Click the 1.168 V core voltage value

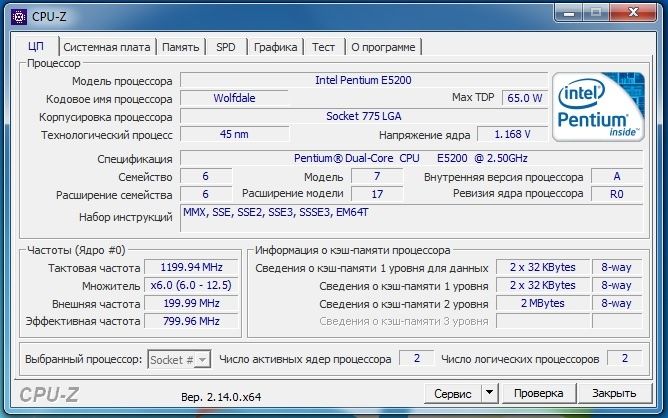click(512, 134)
